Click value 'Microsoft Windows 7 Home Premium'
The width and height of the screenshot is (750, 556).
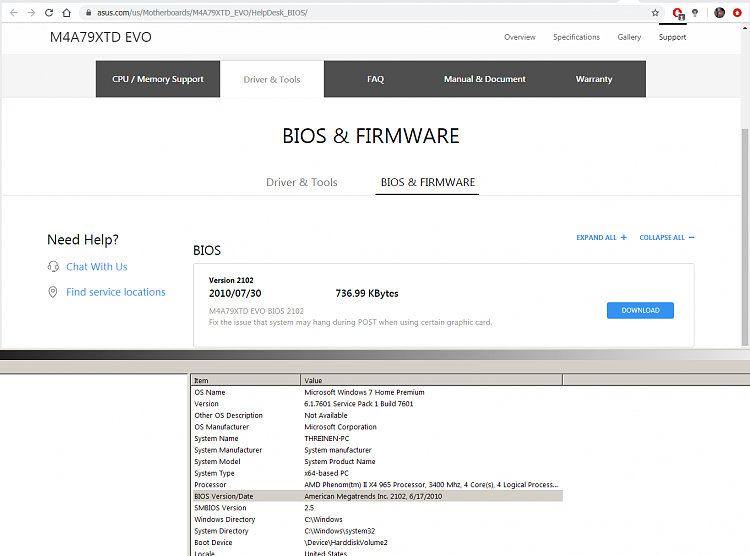(x=364, y=392)
